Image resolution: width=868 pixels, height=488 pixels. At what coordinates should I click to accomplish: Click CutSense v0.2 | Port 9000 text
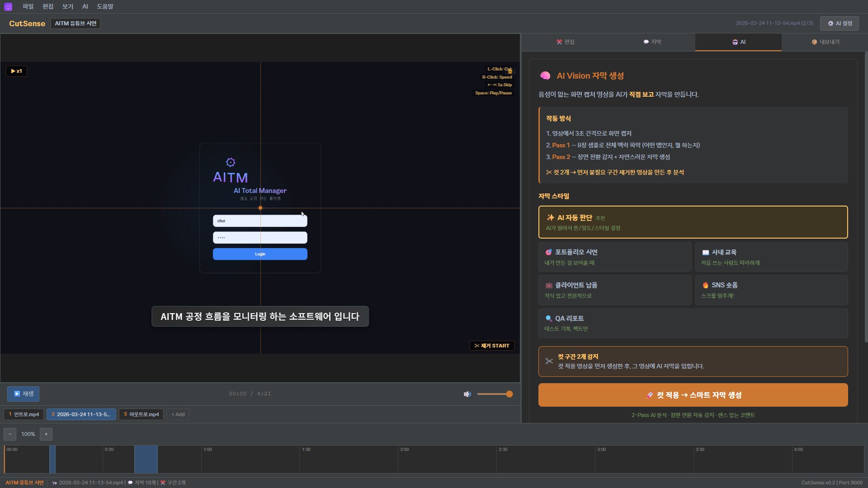832,483
